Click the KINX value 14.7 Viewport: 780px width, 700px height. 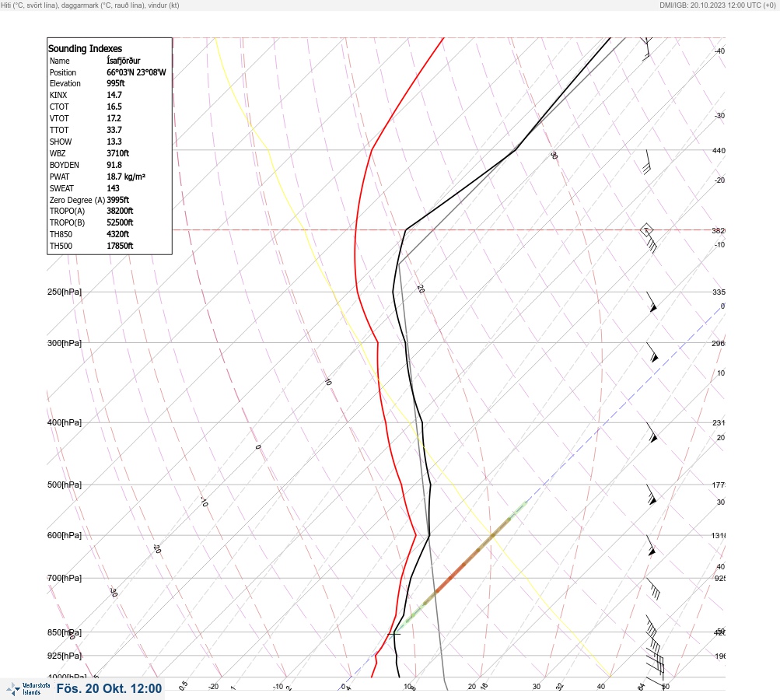click(x=114, y=95)
